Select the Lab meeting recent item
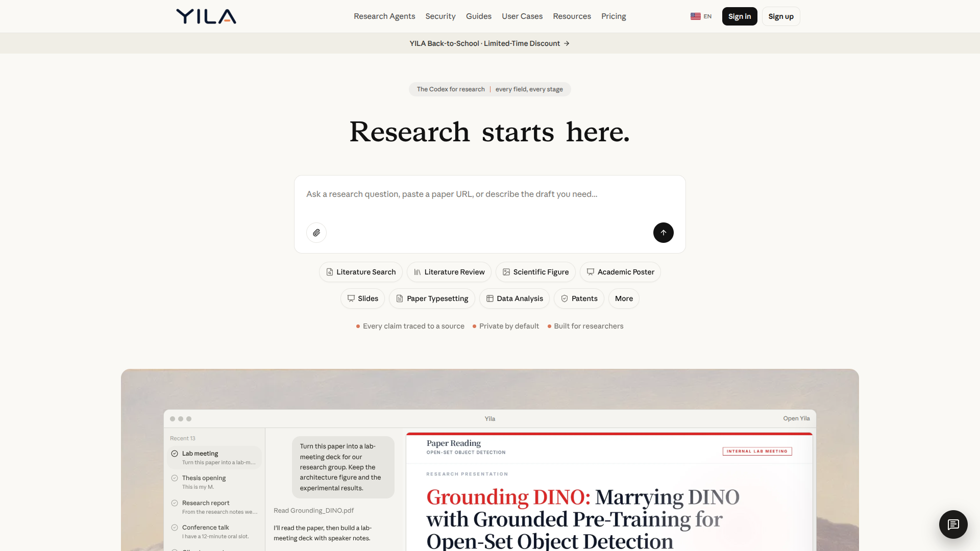 tap(214, 458)
